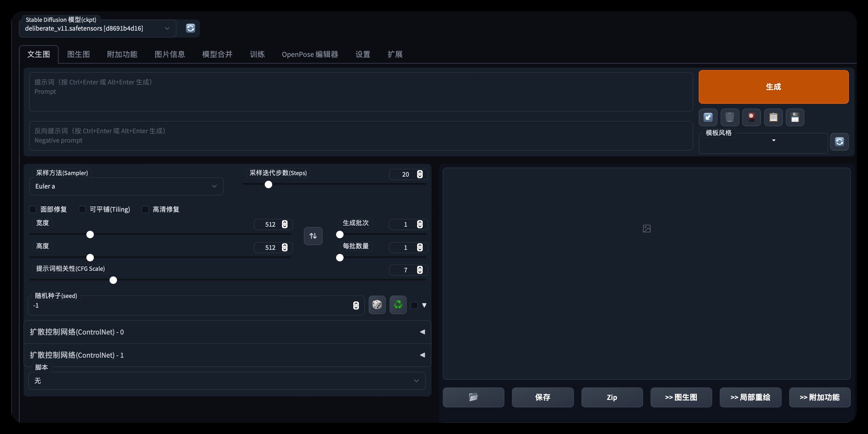Expand the ControlNet - 1 section
The height and width of the screenshot is (434, 868).
click(x=227, y=355)
